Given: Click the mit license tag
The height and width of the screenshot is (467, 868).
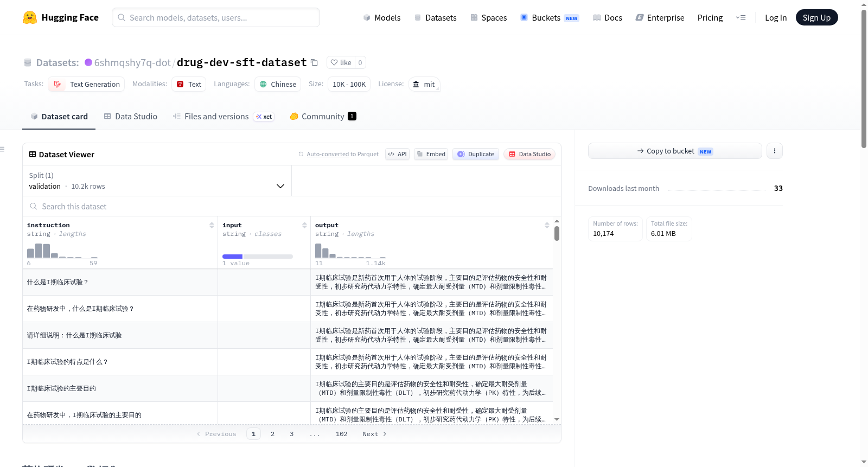Looking at the screenshot, I should point(424,84).
